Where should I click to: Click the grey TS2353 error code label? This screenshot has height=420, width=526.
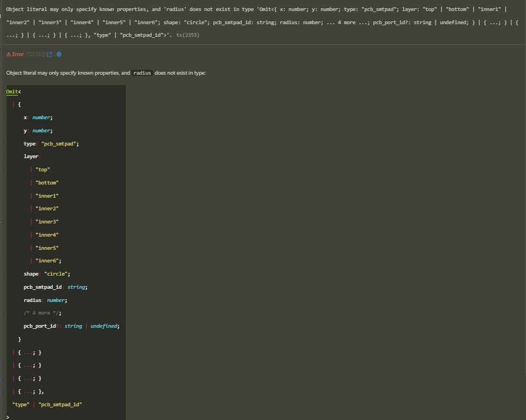36,54
